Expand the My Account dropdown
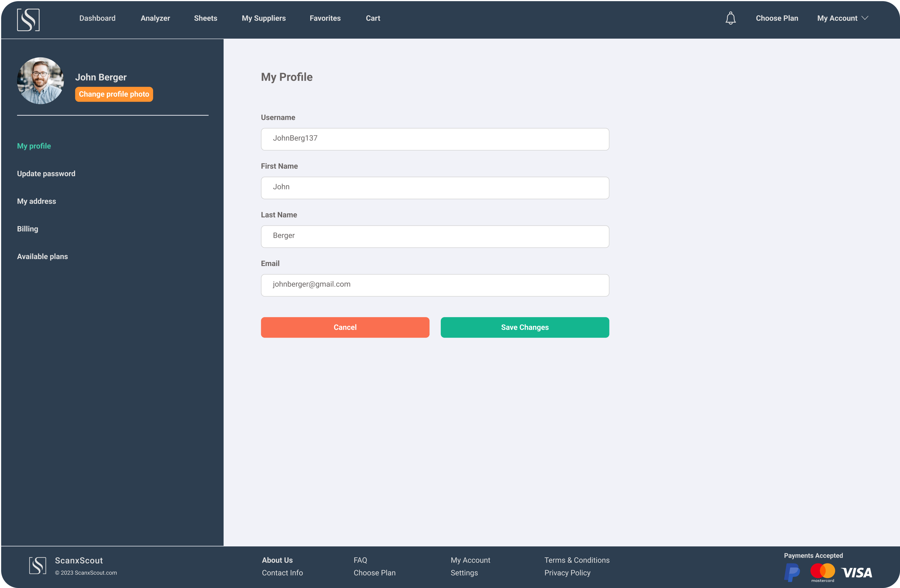 [x=842, y=18]
